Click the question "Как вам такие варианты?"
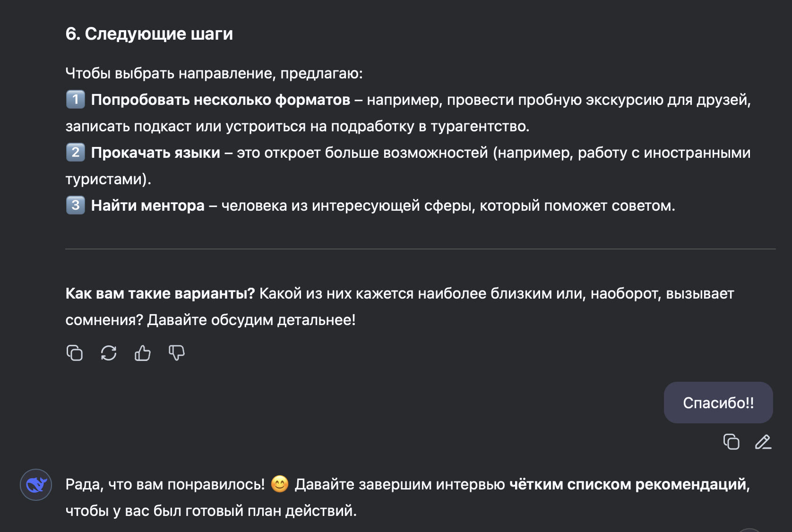 (x=160, y=293)
